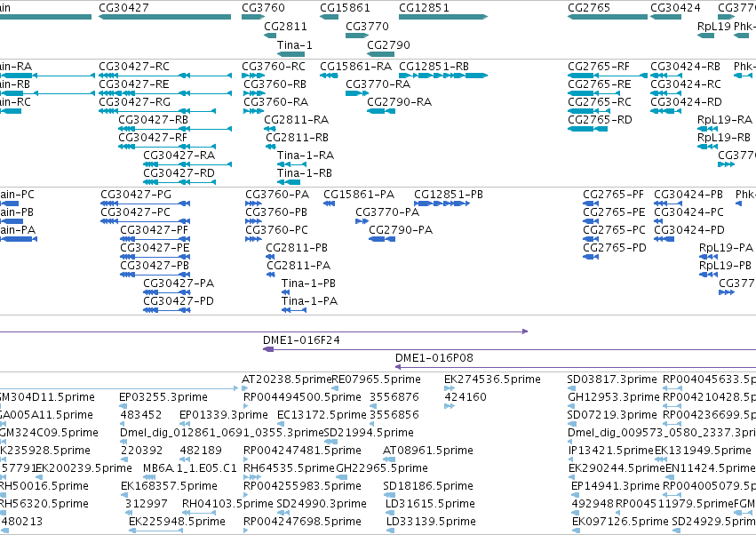Open the EK225948.5prime EST label
The width and height of the screenshot is (756, 535).
pyautogui.click(x=177, y=522)
